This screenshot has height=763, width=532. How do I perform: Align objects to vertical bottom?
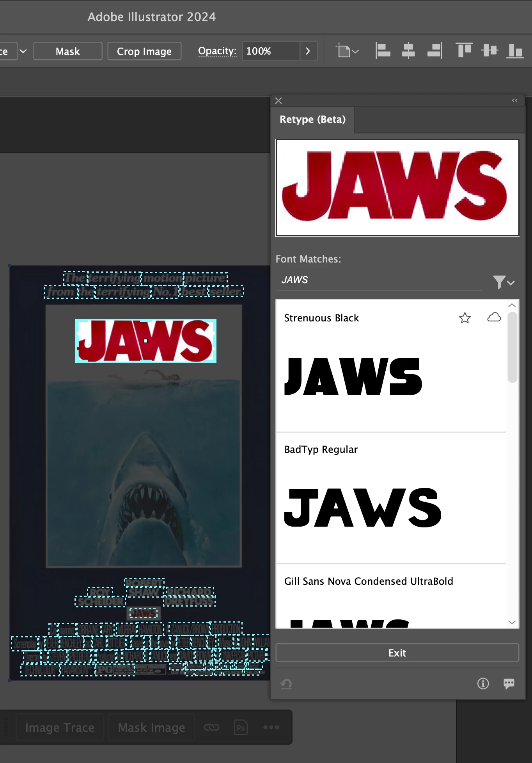(515, 51)
